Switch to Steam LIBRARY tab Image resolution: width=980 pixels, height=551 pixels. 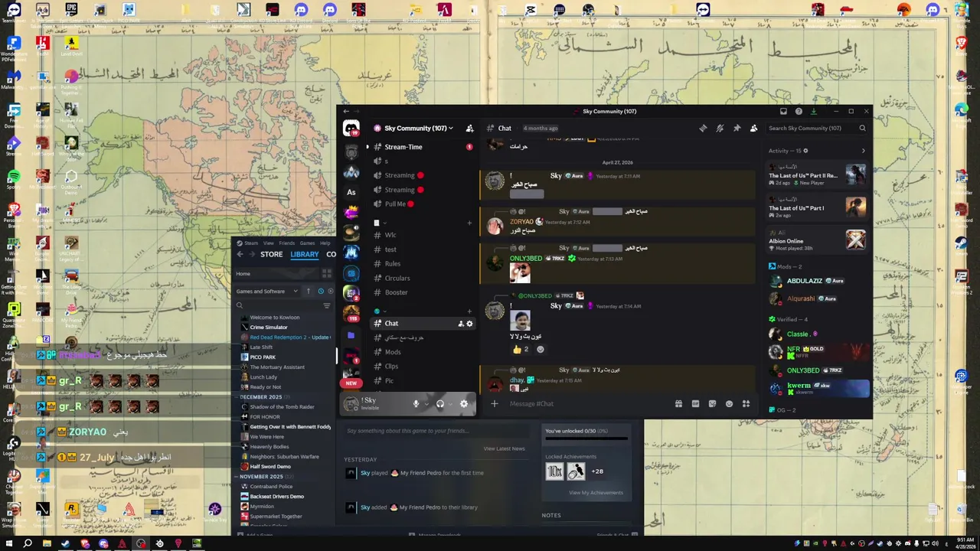305,255
